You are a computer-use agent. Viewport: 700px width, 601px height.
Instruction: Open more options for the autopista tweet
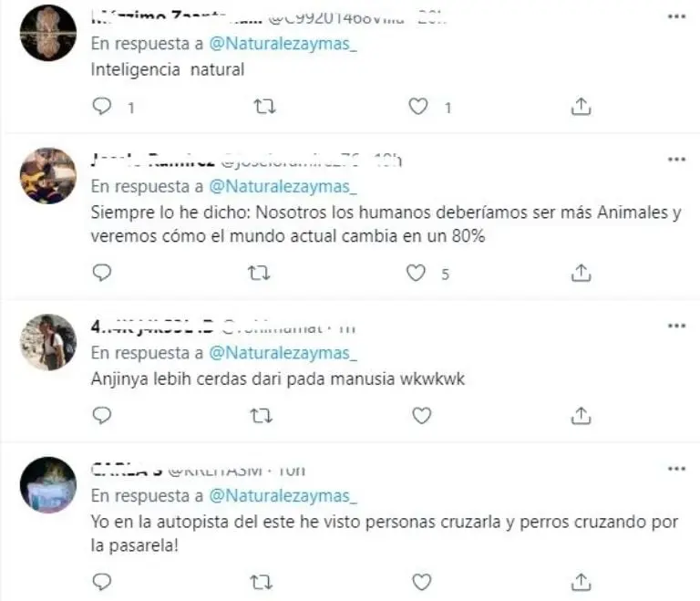[x=676, y=468]
